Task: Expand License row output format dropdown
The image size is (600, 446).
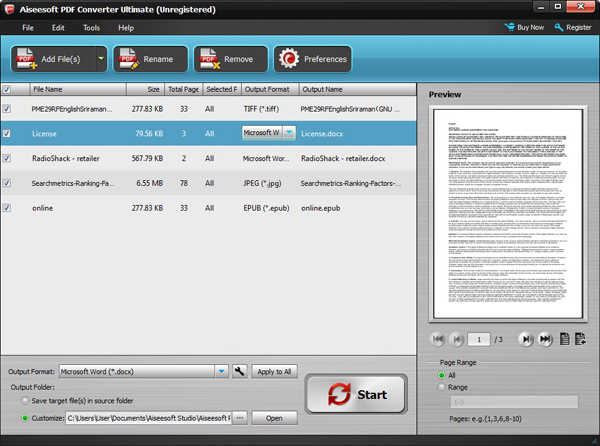Action: tap(290, 133)
